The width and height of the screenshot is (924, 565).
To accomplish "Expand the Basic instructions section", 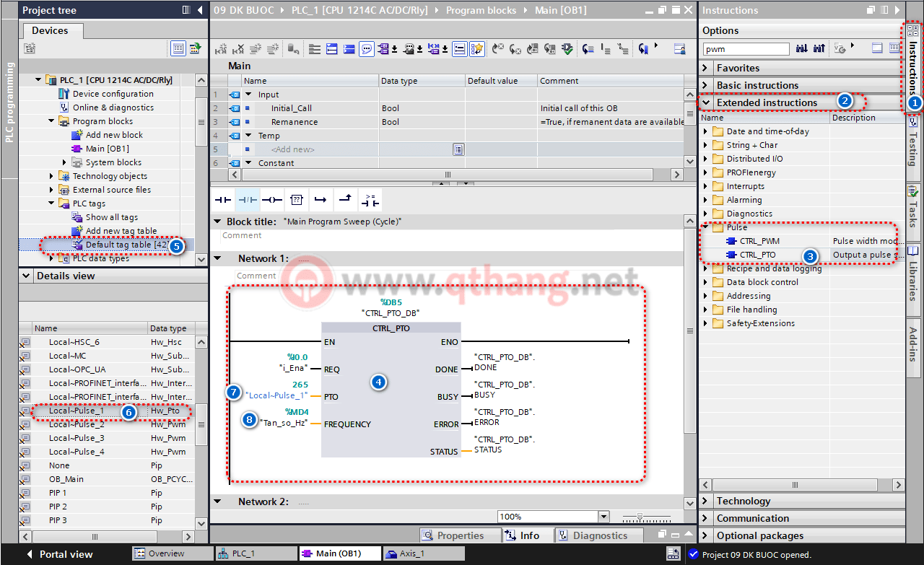I will (x=707, y=85).
